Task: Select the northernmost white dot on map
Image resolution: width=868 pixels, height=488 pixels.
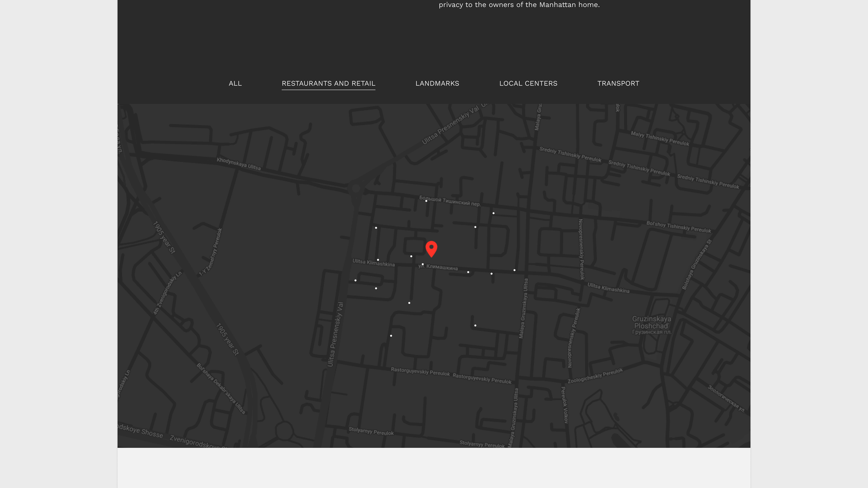Action: pyautogui.click(x=426, y=201)
